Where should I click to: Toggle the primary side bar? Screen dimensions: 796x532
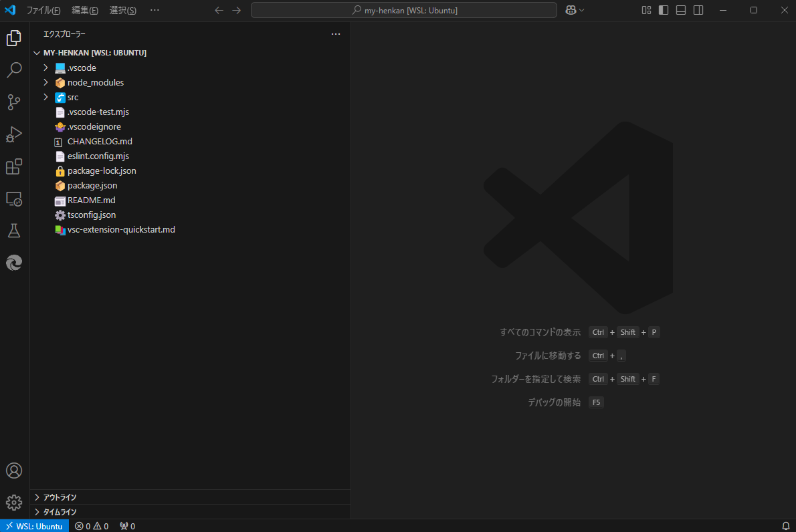pyautogui.click(x=664, y=10)
